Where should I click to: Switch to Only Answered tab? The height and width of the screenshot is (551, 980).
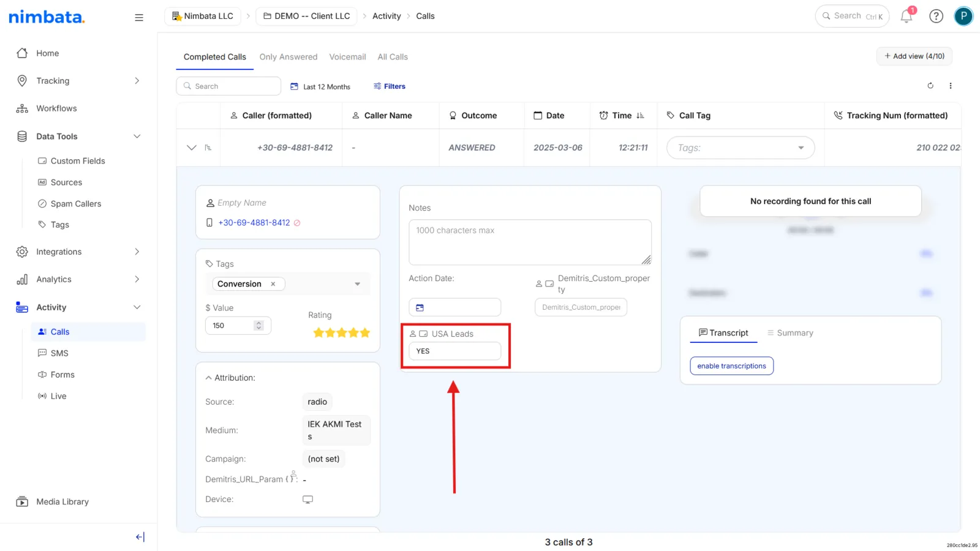coord(288,57)
